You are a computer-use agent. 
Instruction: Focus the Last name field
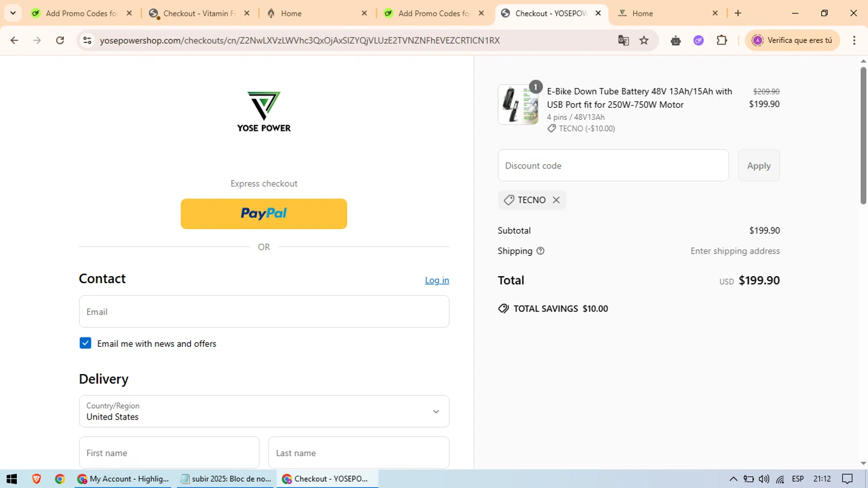point(359,453)
